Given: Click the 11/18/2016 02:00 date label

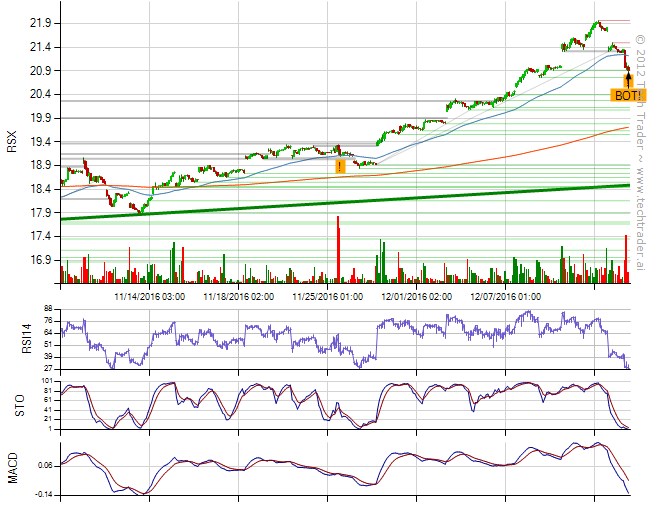Looking at the screenshot, I should click(238, 296).
